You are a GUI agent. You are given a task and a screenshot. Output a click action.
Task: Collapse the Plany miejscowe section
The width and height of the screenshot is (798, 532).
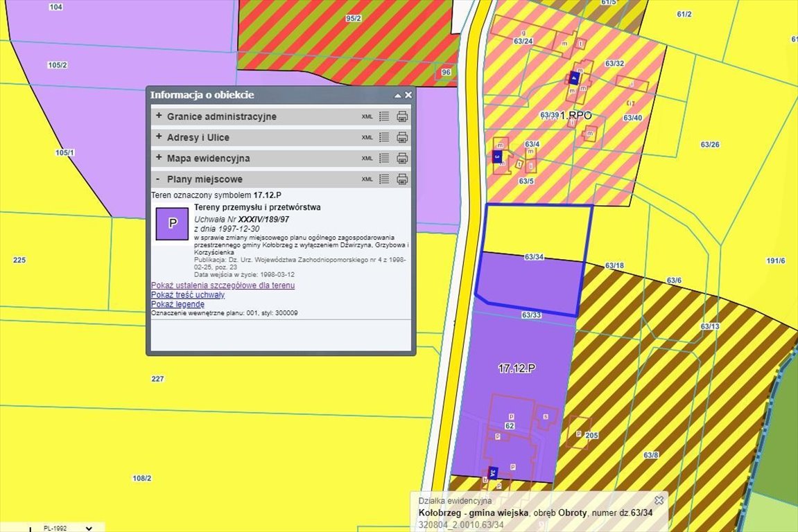click(x=159, y=179)
